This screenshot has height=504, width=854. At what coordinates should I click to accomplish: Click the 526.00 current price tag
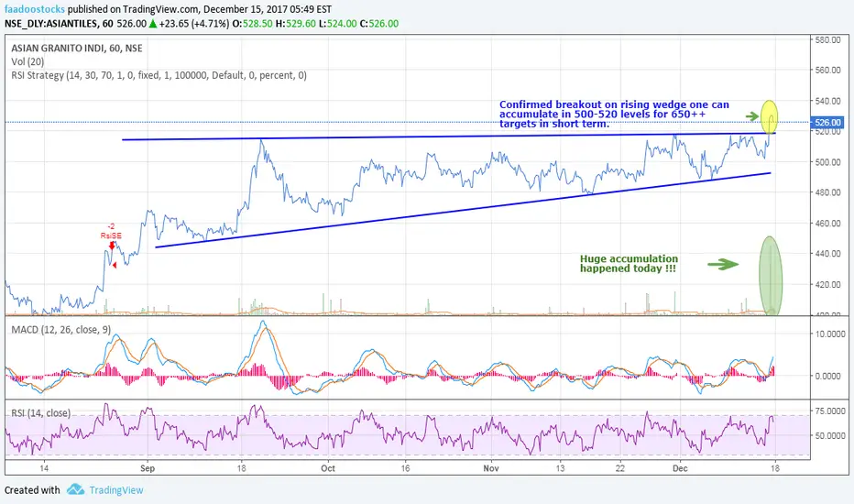coord(827,123)
